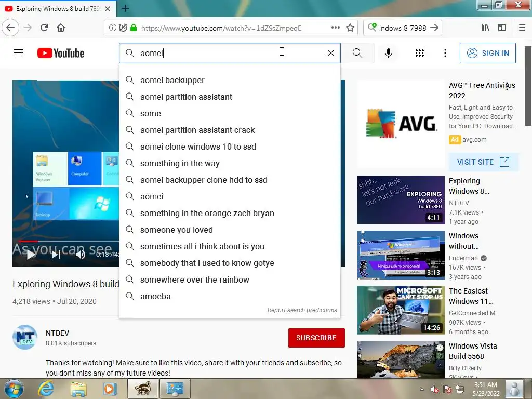
Task: Select someone you loved suggestion
Action: (230, 230)
